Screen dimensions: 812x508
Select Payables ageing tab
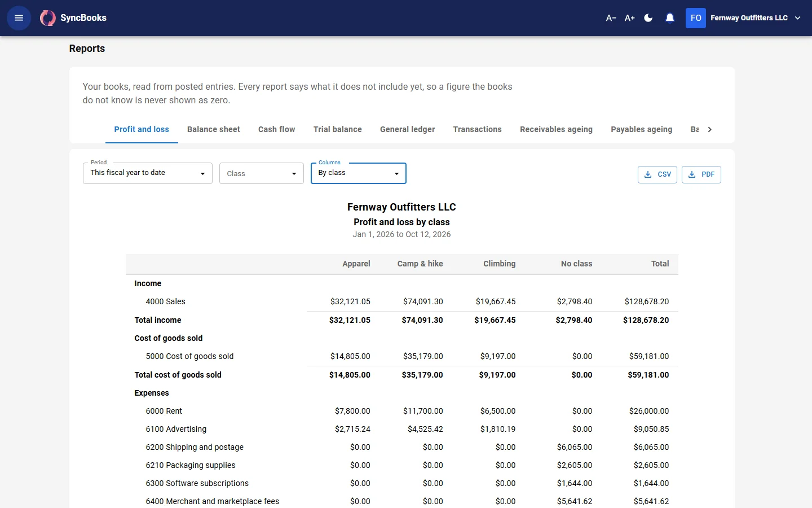click(x=642, y=129)
